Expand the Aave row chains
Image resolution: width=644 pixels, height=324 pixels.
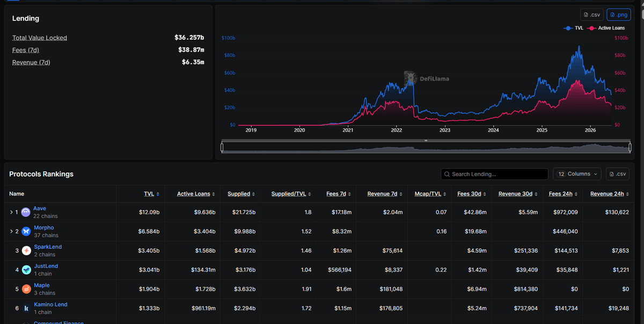pyautogui.click(x=11, y=212)
